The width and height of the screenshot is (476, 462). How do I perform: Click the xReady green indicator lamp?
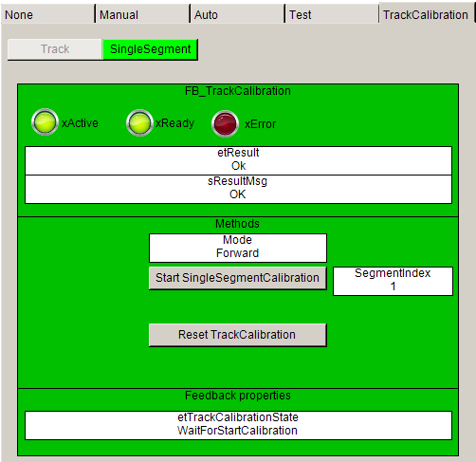(139, 122)
